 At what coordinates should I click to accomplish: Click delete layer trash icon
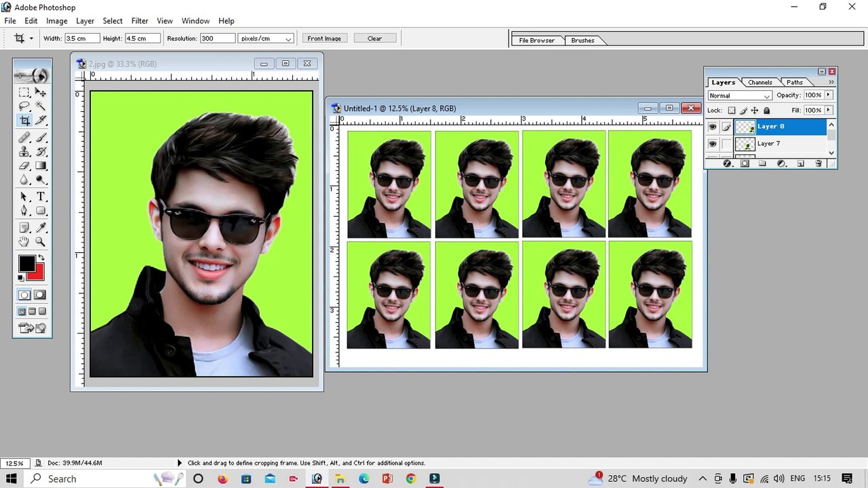click(x=818, y=163)
